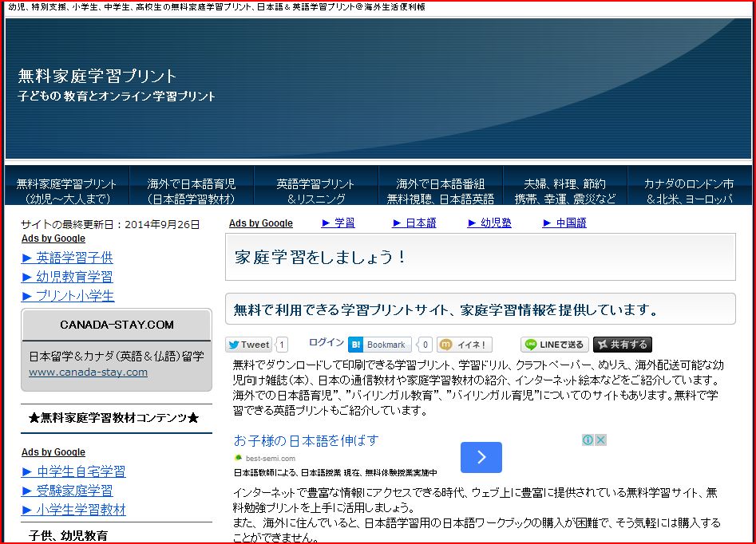The width and height of the screenshot is (756, 544).
Task: Click the 幼児塾 ad link
Action: coord(489,223)
